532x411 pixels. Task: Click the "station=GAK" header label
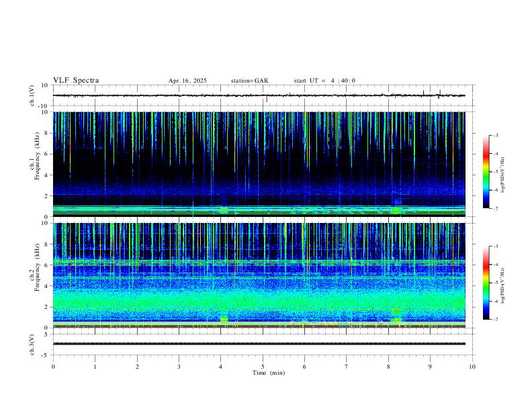pyautogui.click(x=249, y=81)
